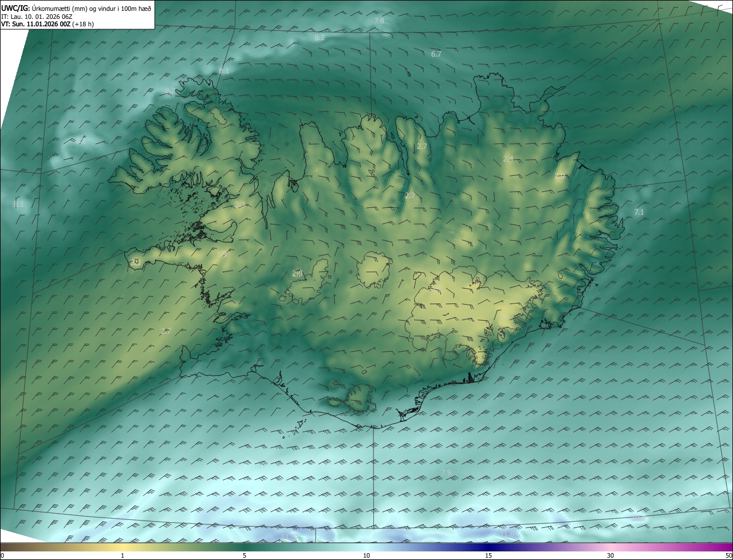Click the colorbar tick label 0

click(2, 555)
